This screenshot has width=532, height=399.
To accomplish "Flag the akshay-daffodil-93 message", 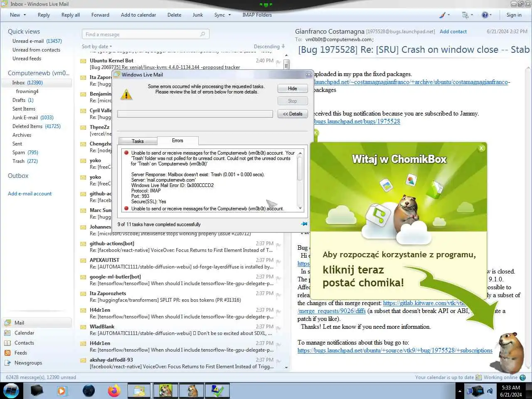I will (x=278, y=362).
